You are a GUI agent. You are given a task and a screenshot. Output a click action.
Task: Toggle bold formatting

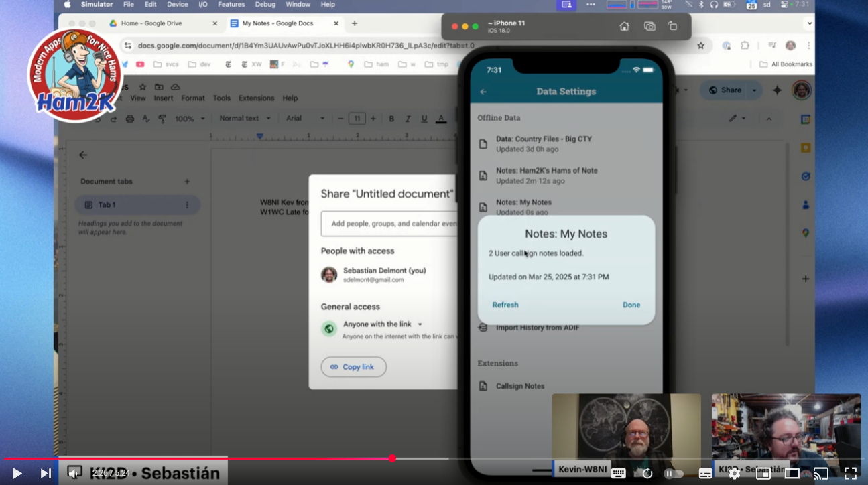point(391,119)
